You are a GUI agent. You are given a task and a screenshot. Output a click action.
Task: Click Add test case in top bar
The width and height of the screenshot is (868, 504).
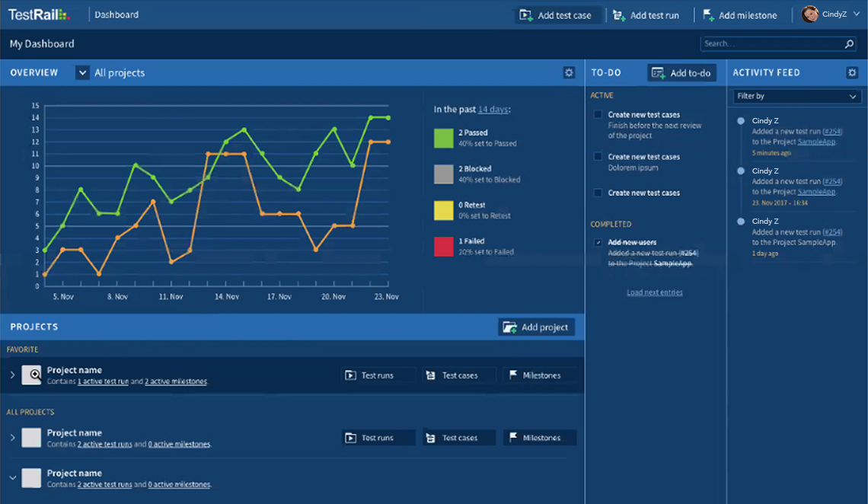(557, 15)
